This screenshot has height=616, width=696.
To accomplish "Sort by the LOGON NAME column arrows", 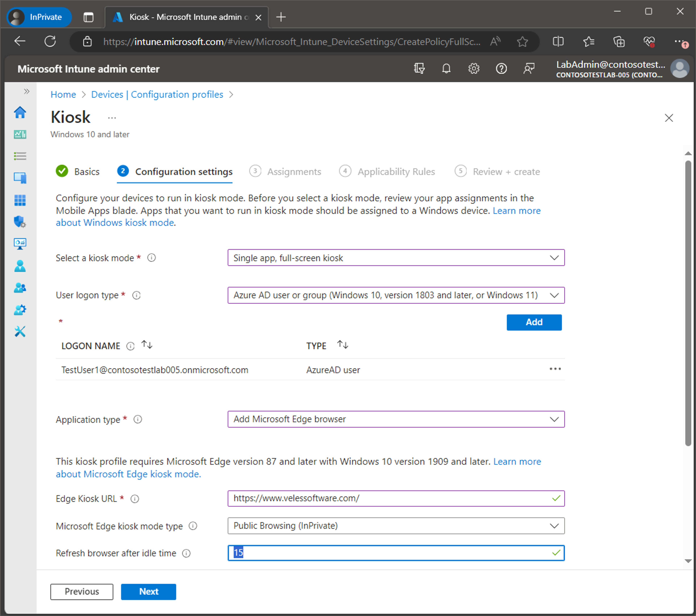I will tap(147, 345).
